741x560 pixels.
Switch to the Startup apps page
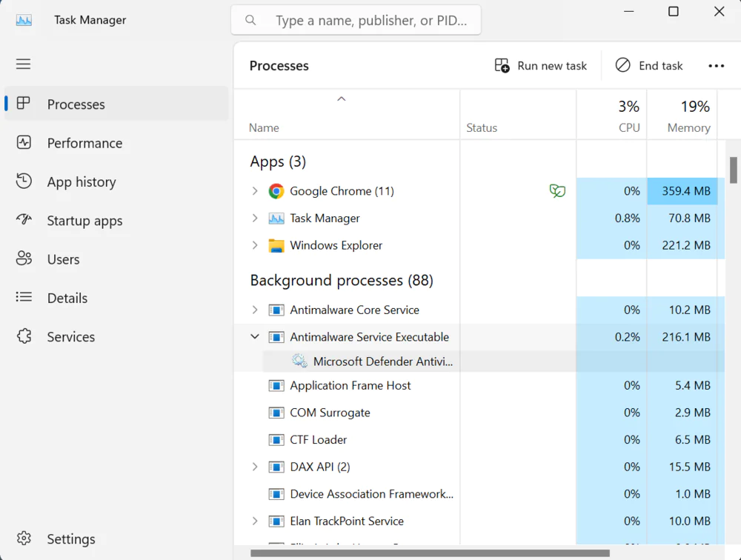coord(116,220)
